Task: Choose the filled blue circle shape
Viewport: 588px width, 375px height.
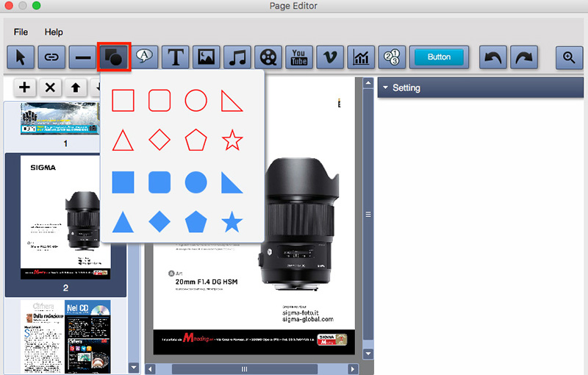Action: [x=196, y=182]
